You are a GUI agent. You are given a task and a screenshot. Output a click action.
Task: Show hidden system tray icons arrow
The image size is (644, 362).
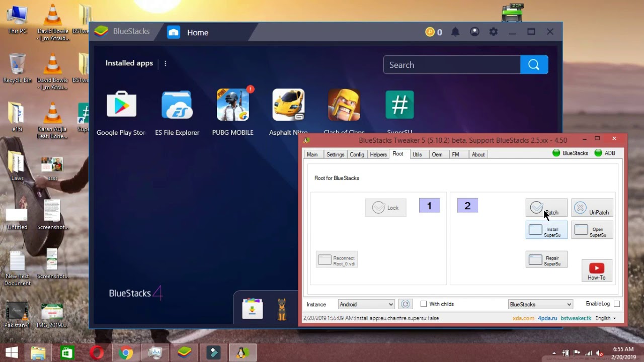[554, 353]
